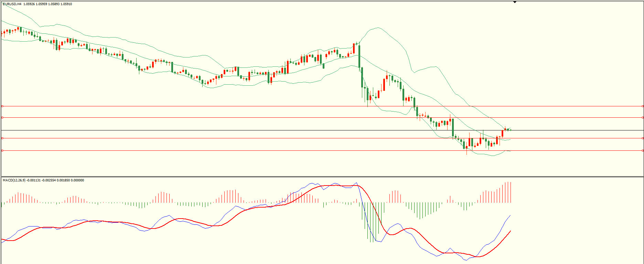Select the large green candle starting the sharp drop
The height and width of the screenshot is (264, 644).
coord(359,56)
